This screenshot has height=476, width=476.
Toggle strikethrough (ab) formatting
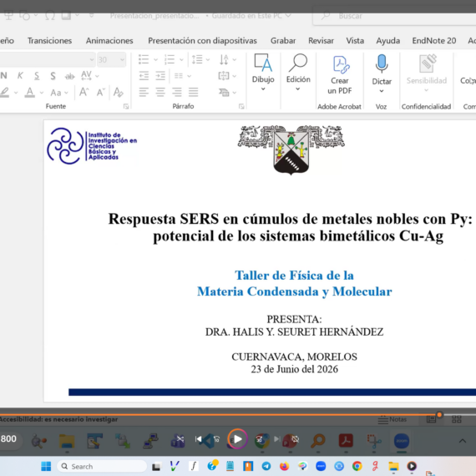point(69,76)
